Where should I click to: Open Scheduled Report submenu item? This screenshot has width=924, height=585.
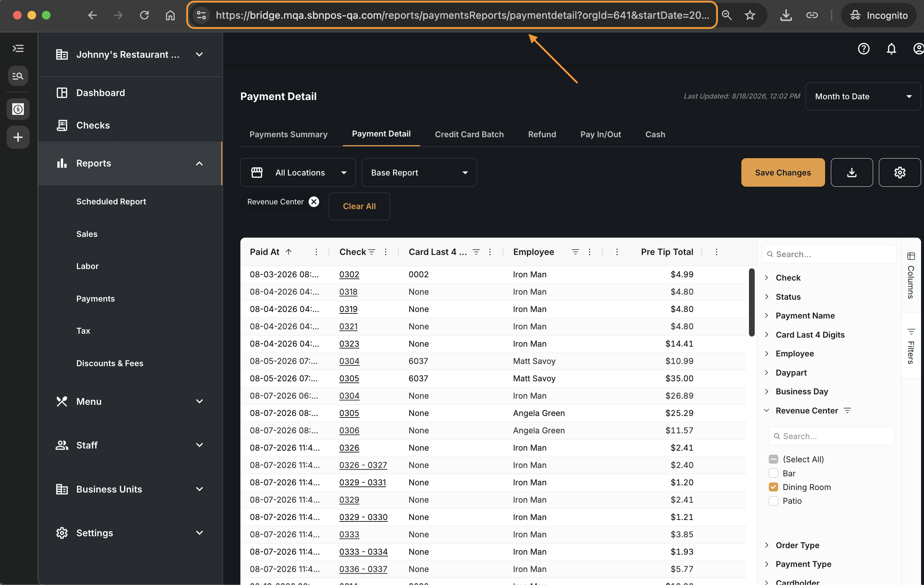coord(111,202)
